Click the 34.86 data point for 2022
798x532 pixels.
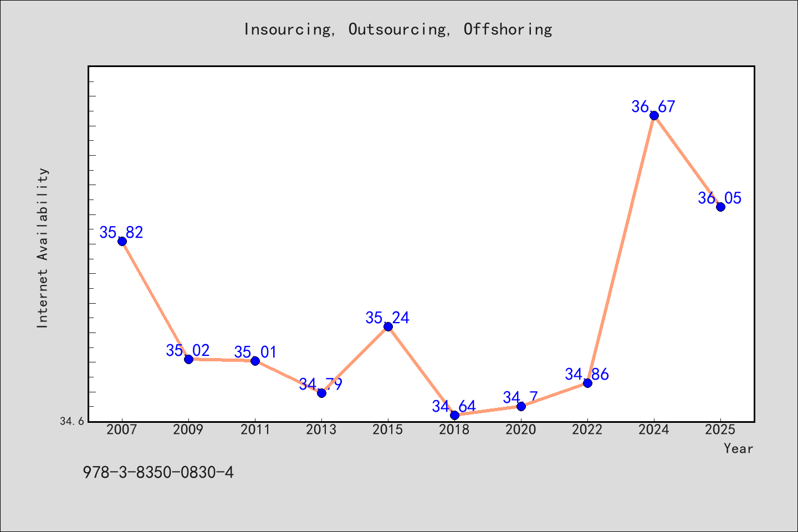pyautogui.click(x=587, y=383)
